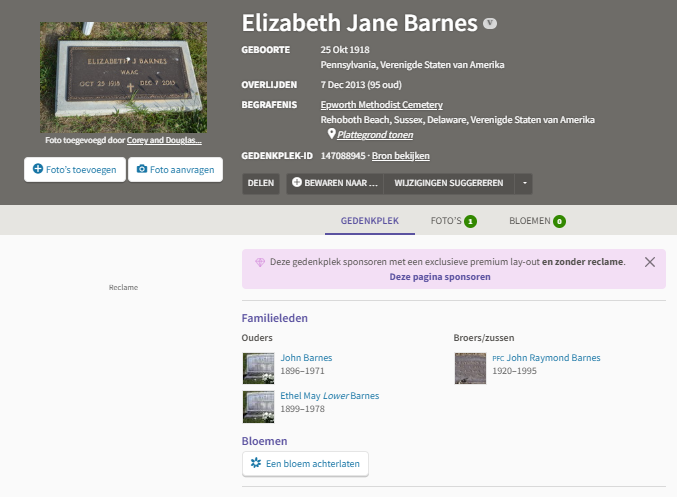677x497 pixels.
Task: Click the flower icon in Een bloem achterlaten
Action: tap(255, 463)
